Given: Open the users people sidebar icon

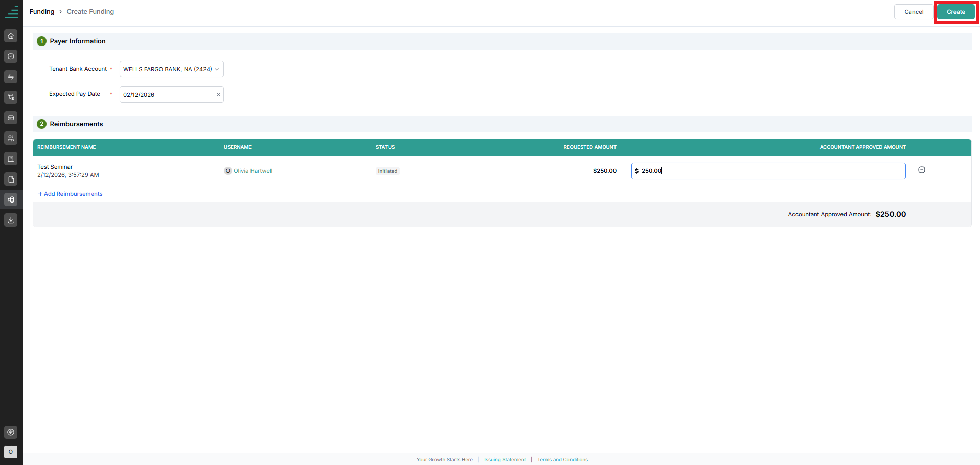Looking at the screenshot, I should [11, 138].
